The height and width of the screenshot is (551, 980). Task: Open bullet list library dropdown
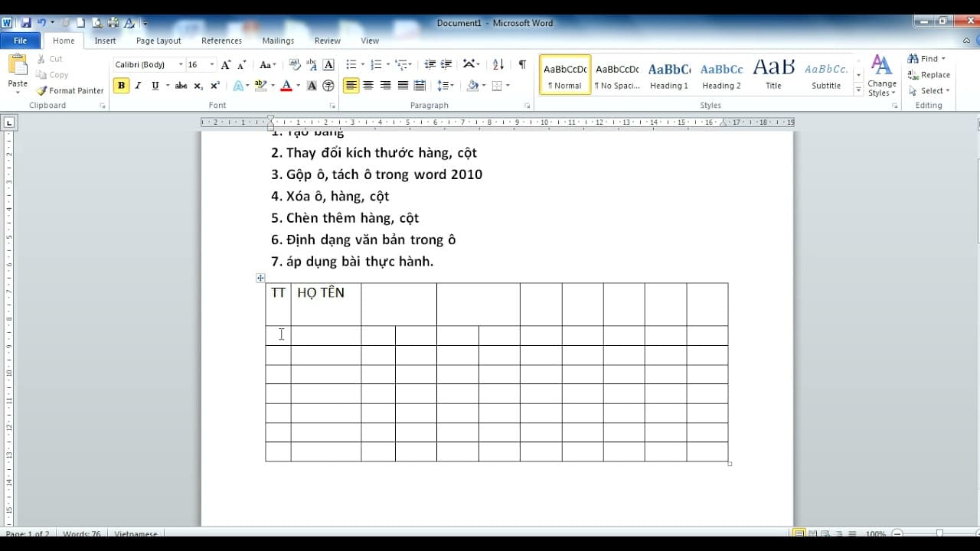tap(363, 65)
